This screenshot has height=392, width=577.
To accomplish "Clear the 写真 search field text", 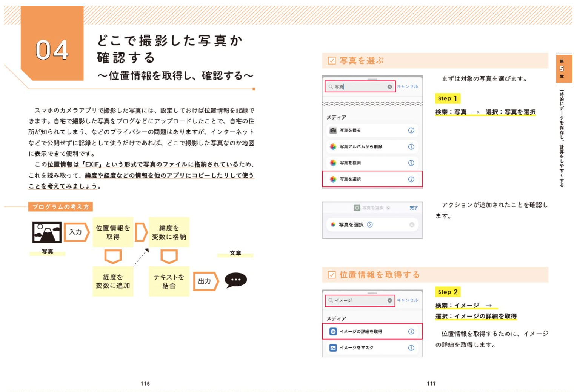I will [x=389, y=87].
